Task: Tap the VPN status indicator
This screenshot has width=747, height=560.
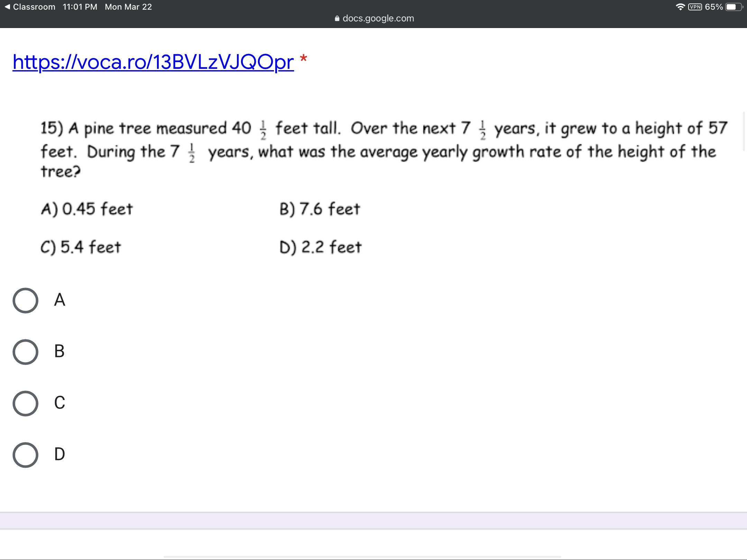Action: (x=695, y=7)
